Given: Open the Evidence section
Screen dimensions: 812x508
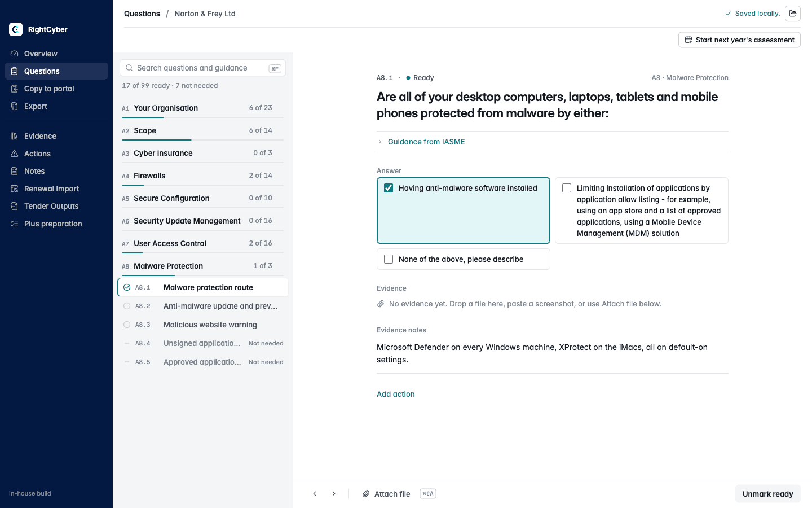Looking at the screenshot, I should point(56,136).
